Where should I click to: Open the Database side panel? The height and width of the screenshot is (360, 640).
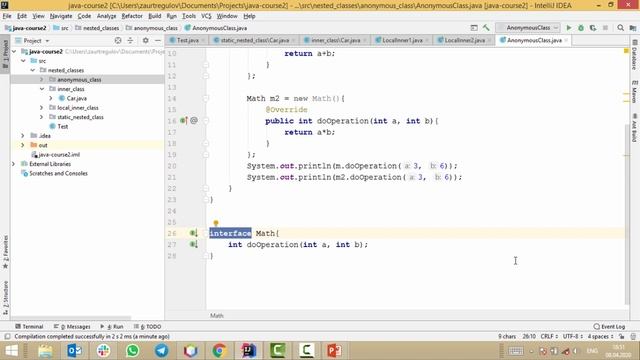635,55
